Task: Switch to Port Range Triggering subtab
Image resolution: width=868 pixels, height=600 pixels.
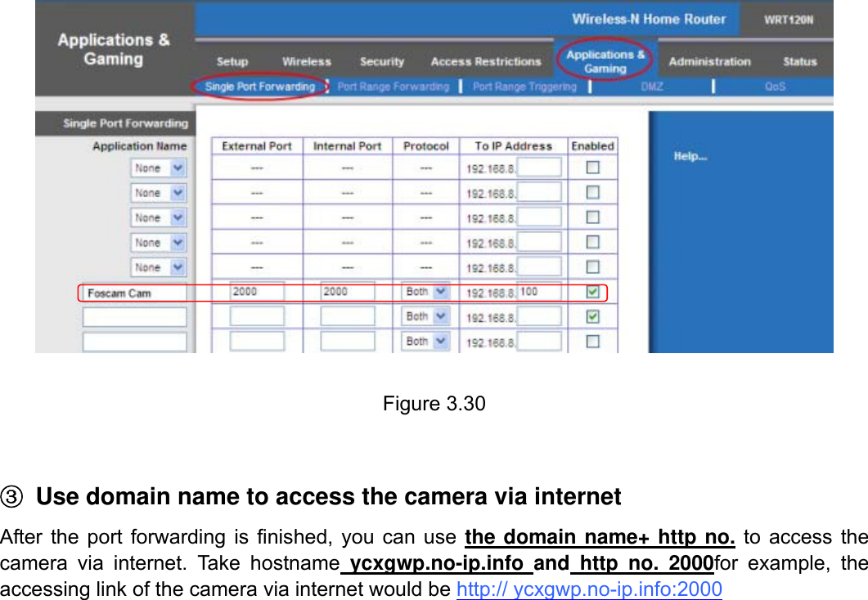Action: point(524,87)
